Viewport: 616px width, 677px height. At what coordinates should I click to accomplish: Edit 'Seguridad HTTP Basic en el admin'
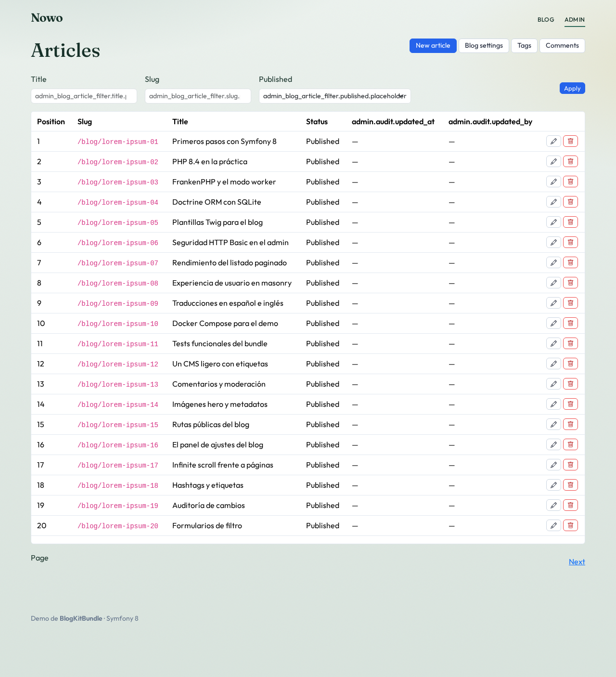tap(553, 242)
